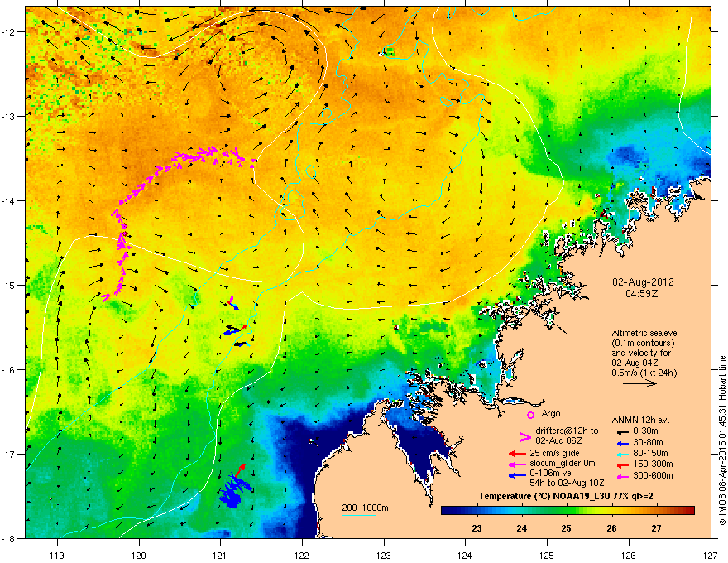Image resolution: width=728 pixels, height=563 pixels.
Task: Click the blue glider velocity cluster near 121E 17.5S
Action: click(x=234, y=490)
